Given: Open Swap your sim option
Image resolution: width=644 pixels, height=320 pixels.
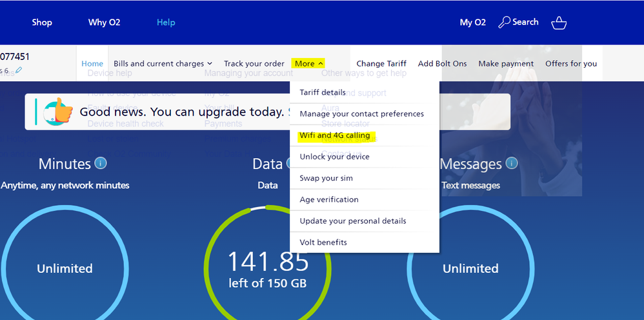Looking at the screenshot, I should pos(326,178).
